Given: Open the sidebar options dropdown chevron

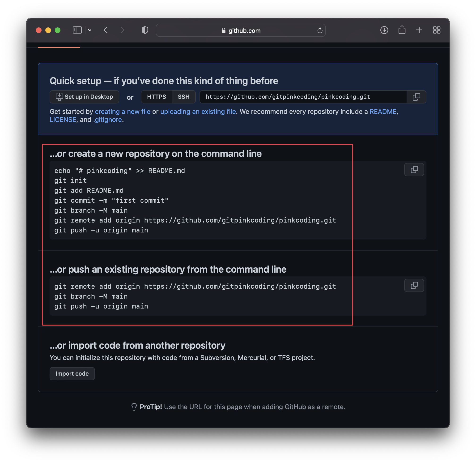Looking at the screenshot, I should click(x=90, y=30).
